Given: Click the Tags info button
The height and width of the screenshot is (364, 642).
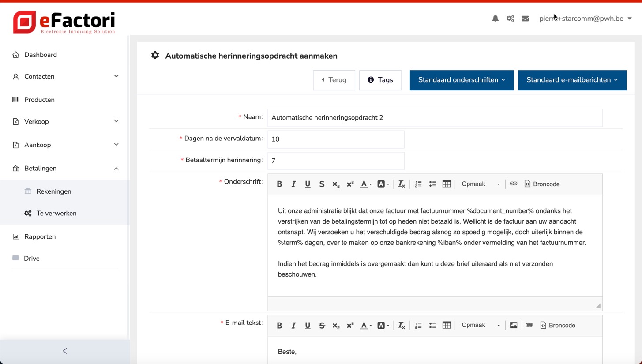Looking at the screenshot, I should click(380, 80).
